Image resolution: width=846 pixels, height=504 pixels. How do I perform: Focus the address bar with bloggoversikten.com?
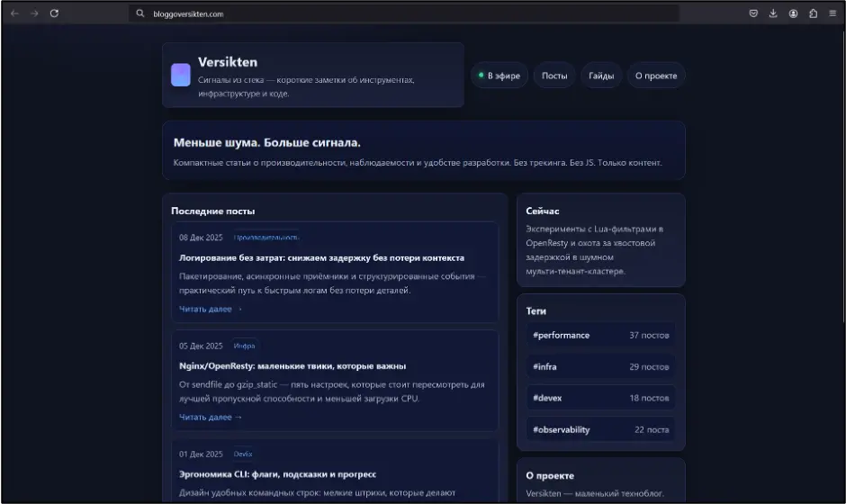tap(403, 13)
